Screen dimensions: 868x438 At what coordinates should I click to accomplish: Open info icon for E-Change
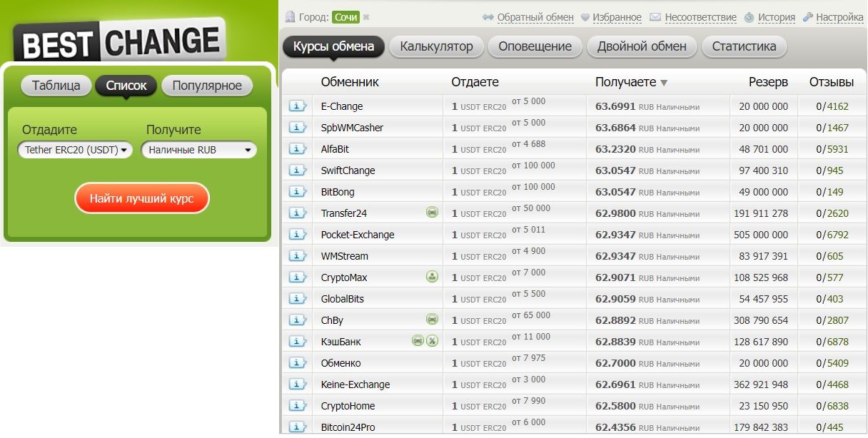297,106
